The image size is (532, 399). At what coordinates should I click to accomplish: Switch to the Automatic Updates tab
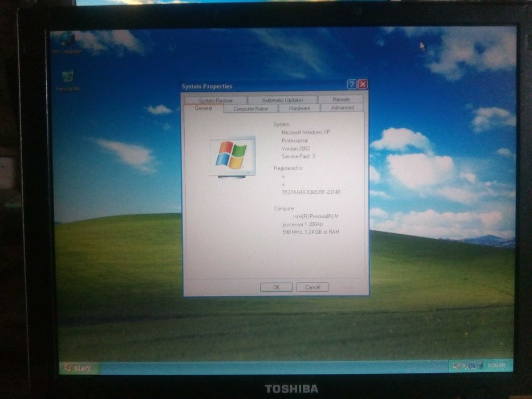pos(283,100)
